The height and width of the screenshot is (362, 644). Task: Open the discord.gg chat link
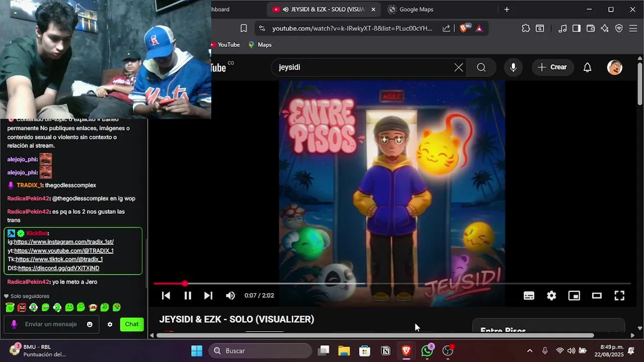[59, 268]
